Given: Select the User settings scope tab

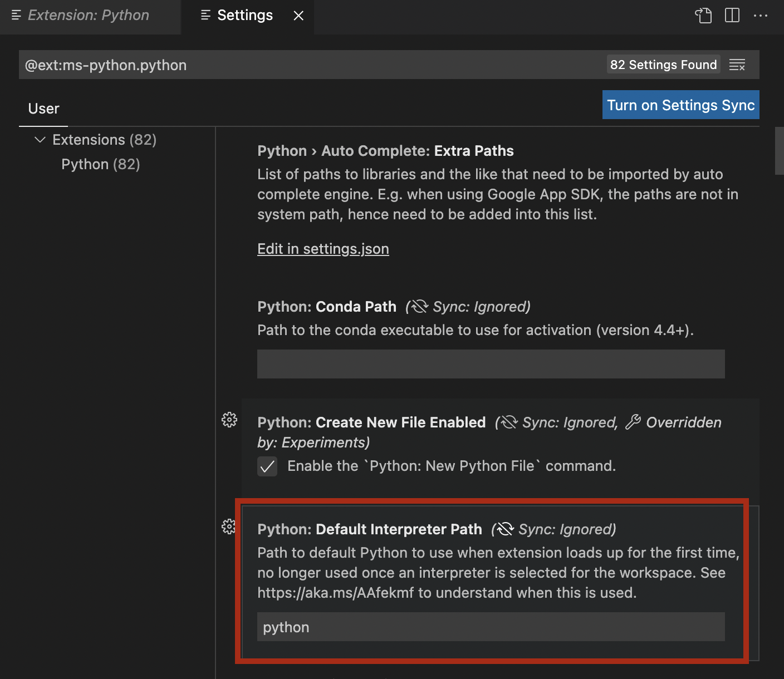Looking at the screenshot, I should (x=43, y=109).
